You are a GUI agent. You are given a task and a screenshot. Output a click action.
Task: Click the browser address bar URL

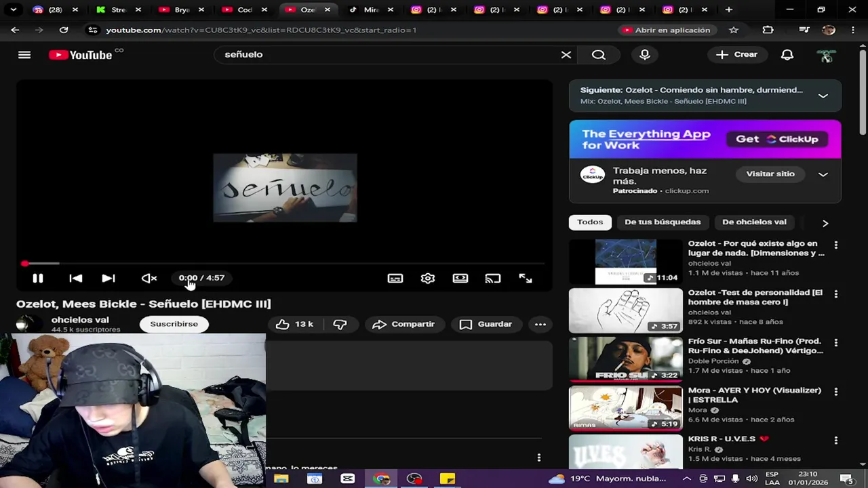261,30
